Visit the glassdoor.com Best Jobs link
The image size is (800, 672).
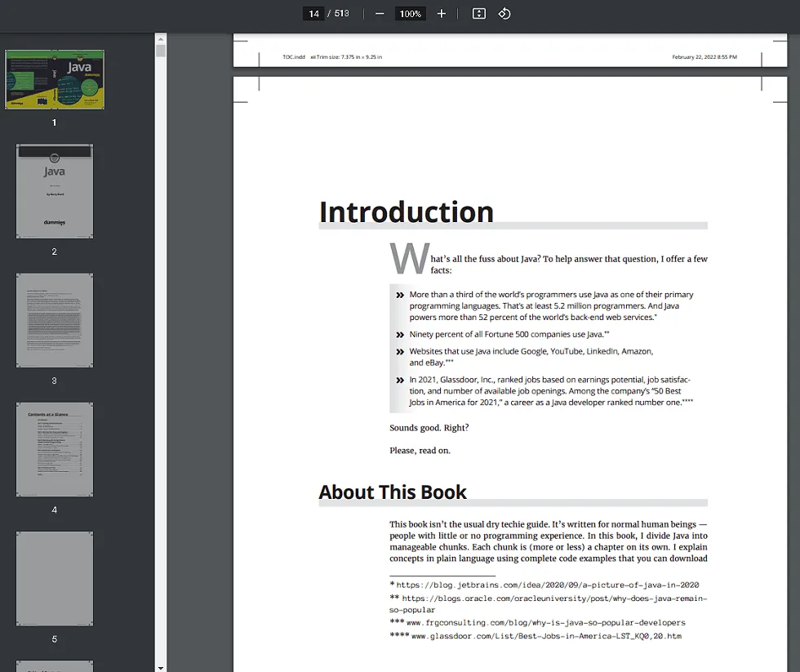[545, 635]
